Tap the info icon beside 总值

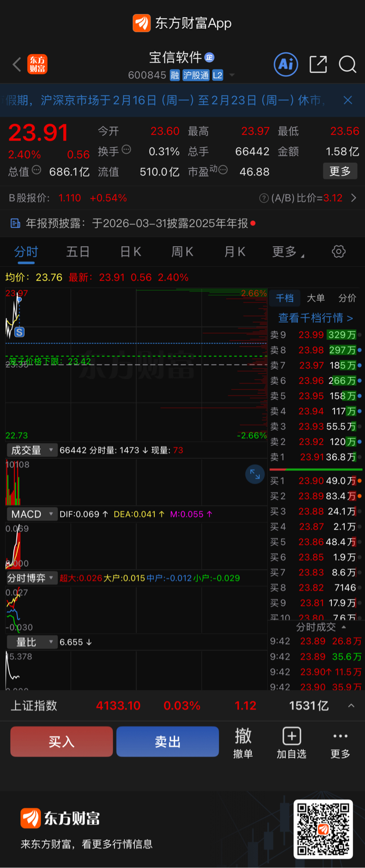[37, 170]
